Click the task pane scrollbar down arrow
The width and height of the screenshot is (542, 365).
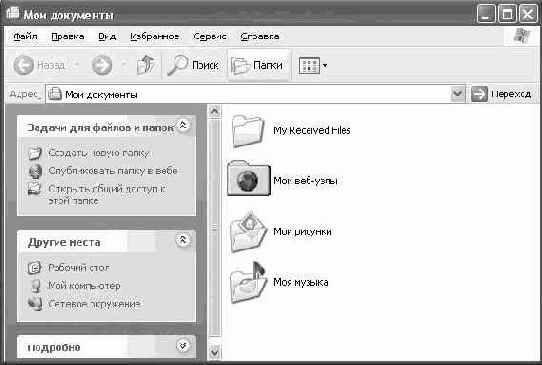pos(215,353)
